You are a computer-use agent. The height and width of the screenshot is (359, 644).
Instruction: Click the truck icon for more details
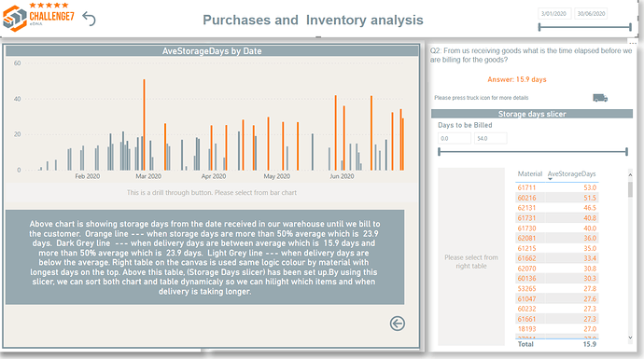(599, 98)
